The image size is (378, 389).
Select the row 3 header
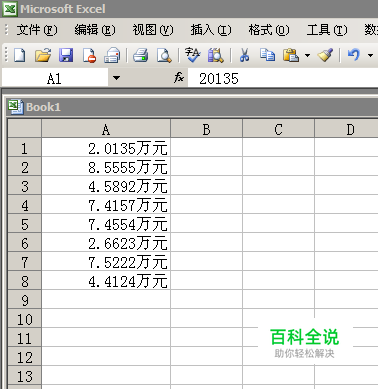(25, 185)
